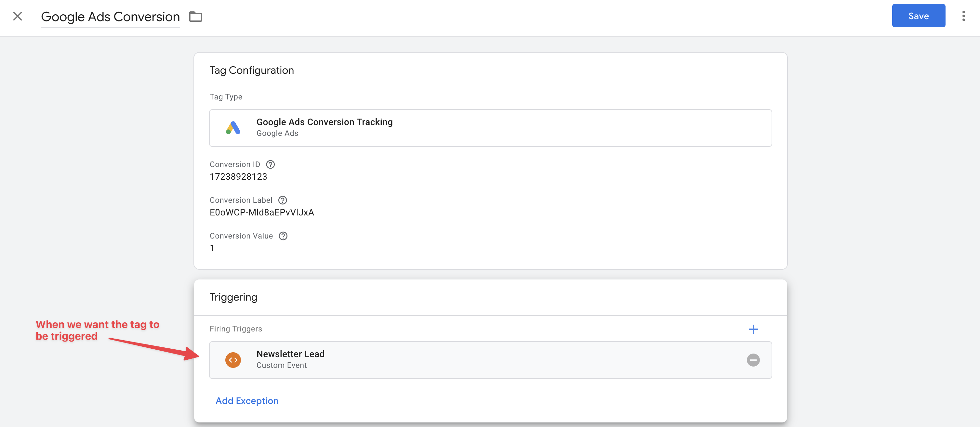Edit the tag name Google Ads Conversion
The image size is (980, 427).
(110, 17)
